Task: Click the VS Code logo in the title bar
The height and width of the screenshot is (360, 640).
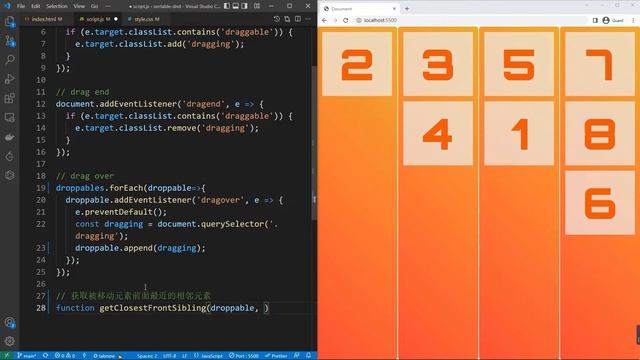Action: point(7,6)
